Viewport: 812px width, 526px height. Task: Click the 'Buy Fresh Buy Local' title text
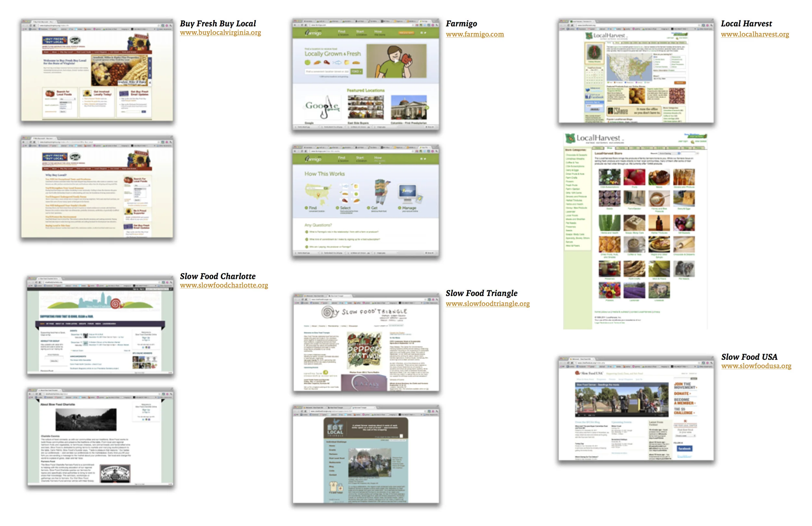[218, 23]
